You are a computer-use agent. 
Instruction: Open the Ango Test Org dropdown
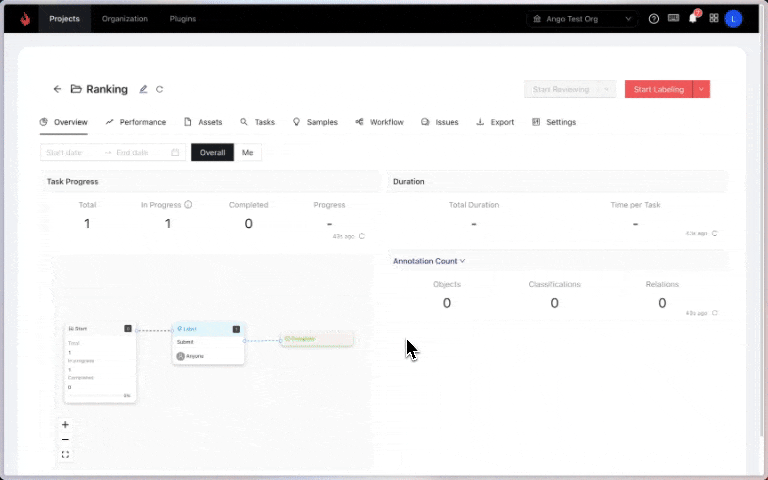pyautogui.click(x=583, y=19)
